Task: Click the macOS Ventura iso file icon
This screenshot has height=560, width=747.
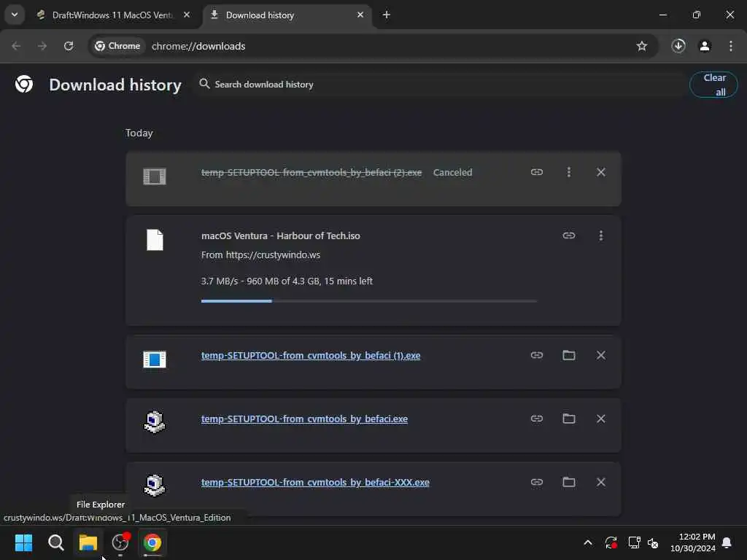Action: point(155,239)
